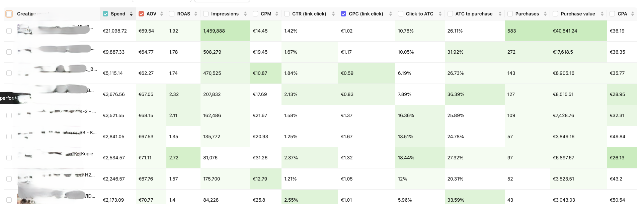Uncheck the AOV column checkbox

[141, 14]
